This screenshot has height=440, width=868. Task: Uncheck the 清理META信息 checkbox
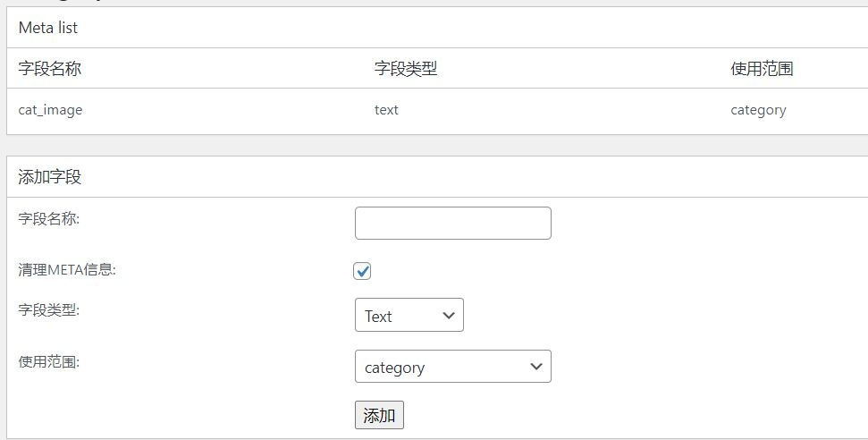coord(362,271)
